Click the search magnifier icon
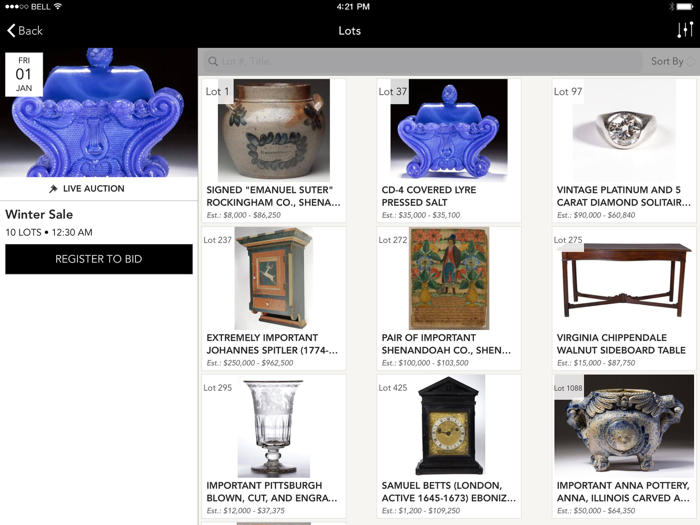The width and height of the screenshot is (700, 525). [x=213, y=61]
